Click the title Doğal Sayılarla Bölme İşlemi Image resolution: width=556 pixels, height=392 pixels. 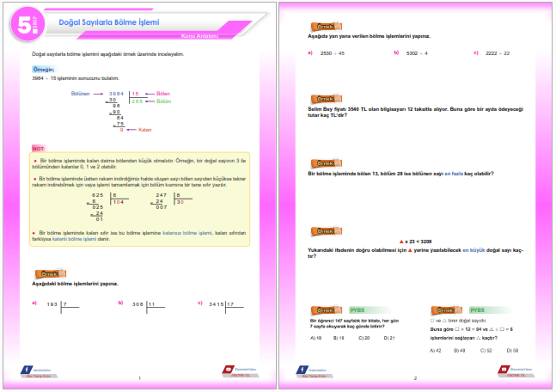[109, 22]
